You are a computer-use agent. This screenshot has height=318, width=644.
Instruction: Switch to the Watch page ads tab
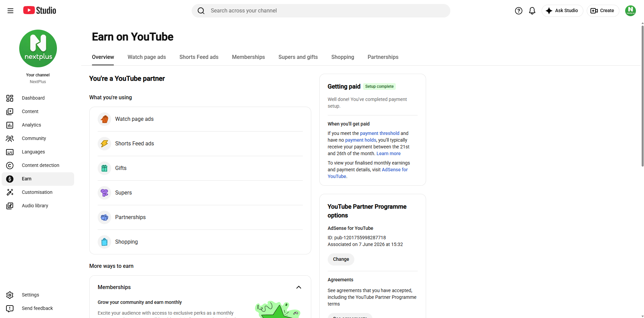tap(147, 57)
